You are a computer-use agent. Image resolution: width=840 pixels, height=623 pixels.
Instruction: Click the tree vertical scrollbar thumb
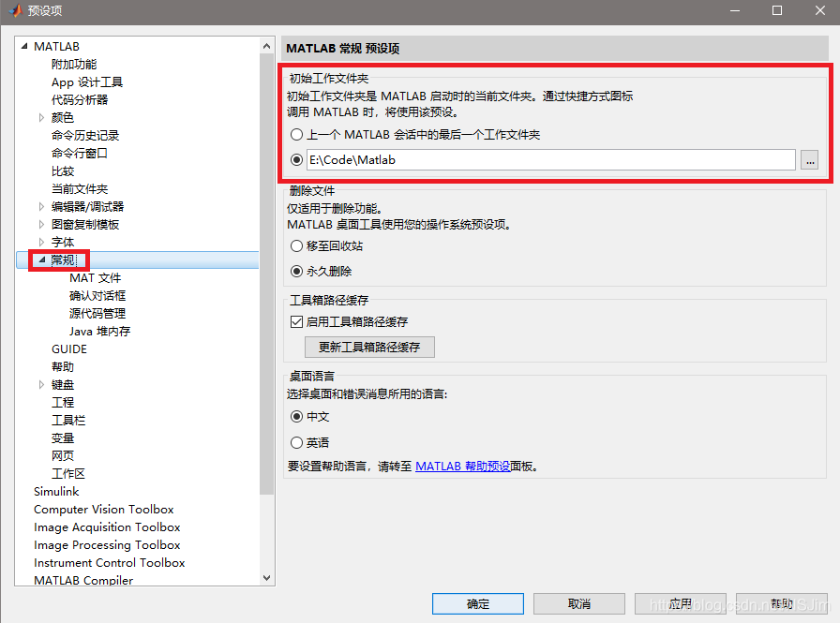coord(267,274)
